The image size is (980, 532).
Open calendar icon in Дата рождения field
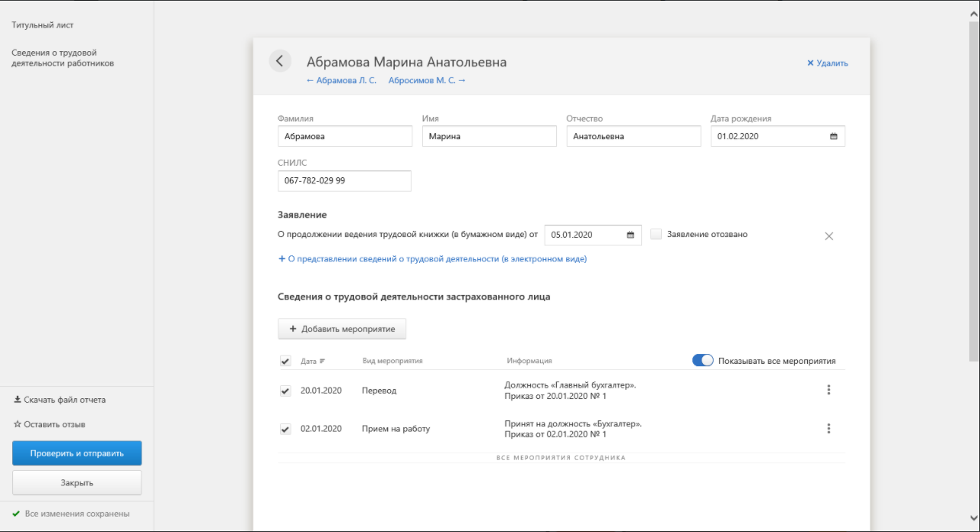pos(834,136)
